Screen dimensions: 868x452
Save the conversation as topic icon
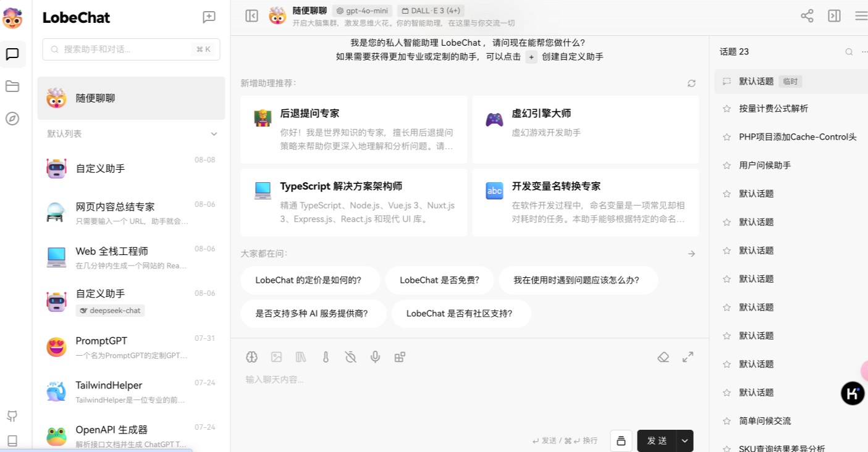click(621, 441)
